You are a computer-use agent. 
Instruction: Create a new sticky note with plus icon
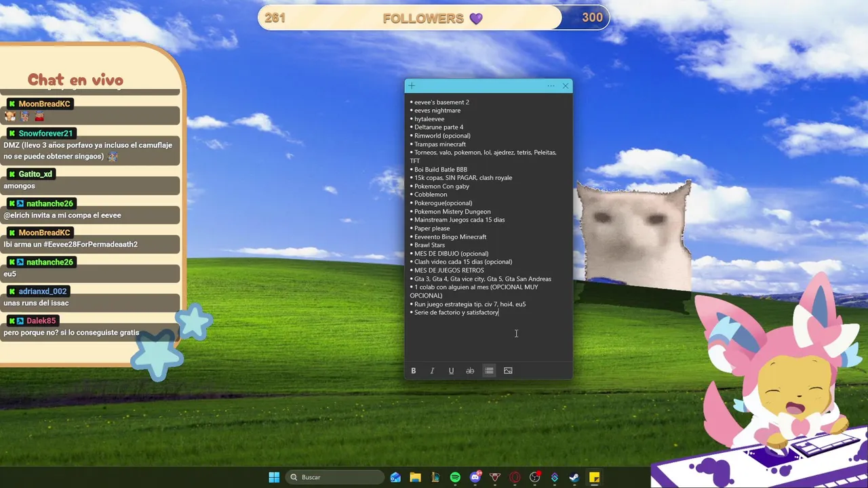pyautogui.click(x=412, y=86)
